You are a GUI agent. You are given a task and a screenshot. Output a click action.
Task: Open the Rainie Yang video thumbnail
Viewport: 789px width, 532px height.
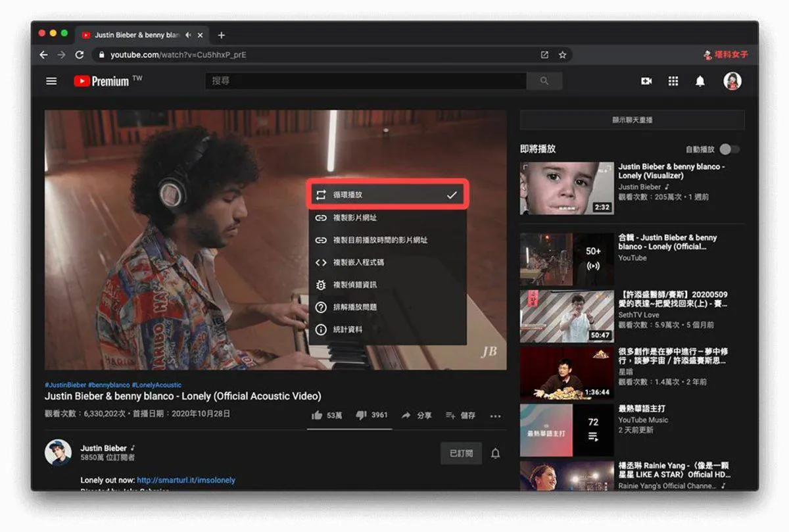click(567, 475)
